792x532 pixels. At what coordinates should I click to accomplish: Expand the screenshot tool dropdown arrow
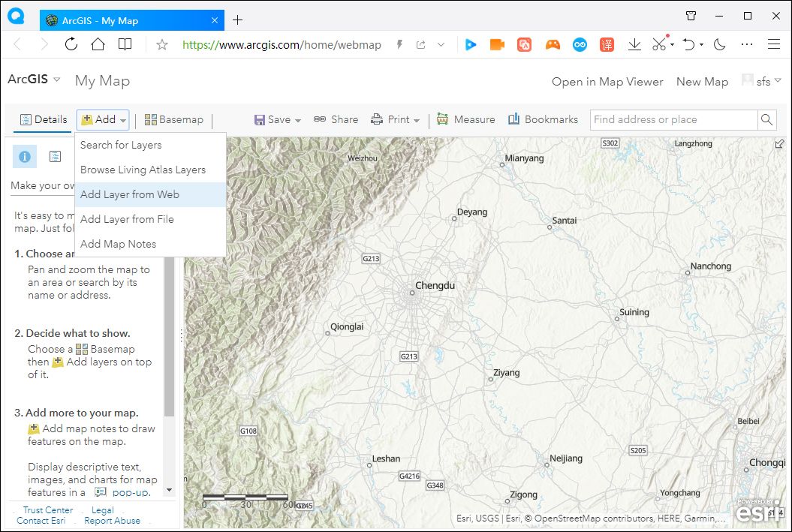pos(673,45)
